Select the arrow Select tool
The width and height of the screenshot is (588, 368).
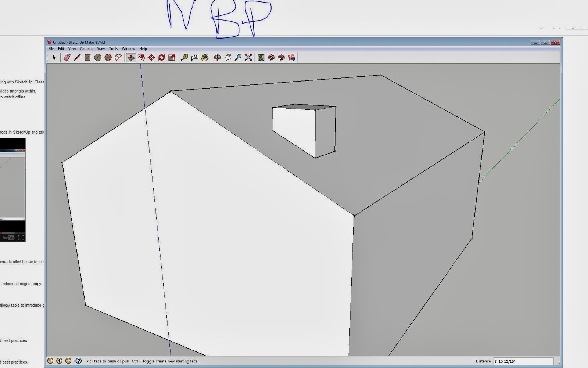[x=54, y=58]
